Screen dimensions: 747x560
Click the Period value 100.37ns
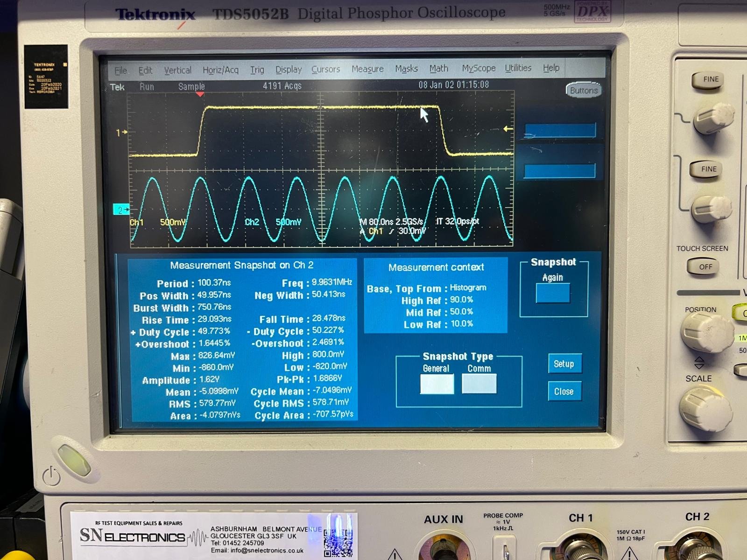point(214,283)
